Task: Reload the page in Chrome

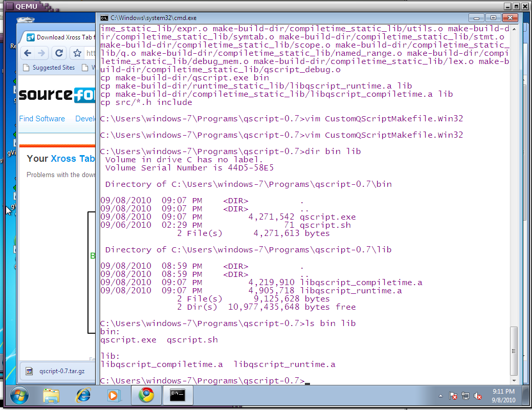Action: (59, 53)
